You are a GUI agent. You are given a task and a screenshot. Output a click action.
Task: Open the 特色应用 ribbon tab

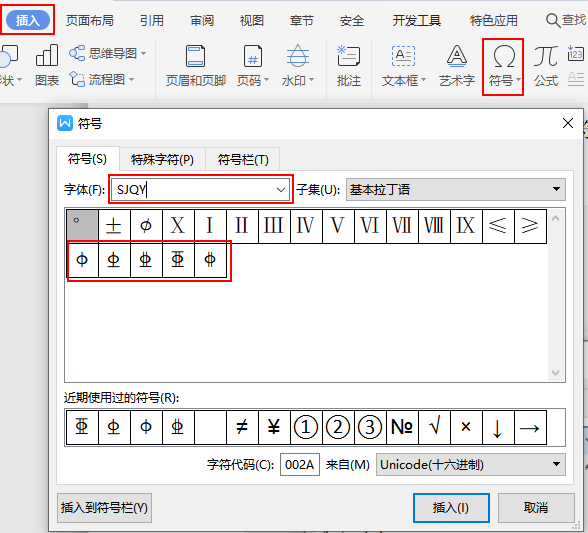point(494,21)
